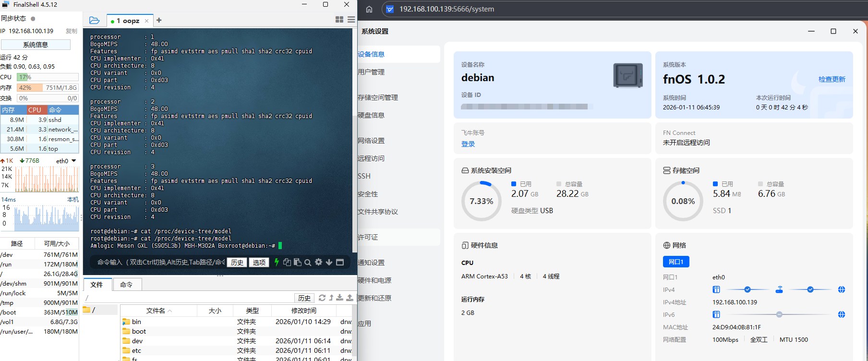Click the debian device thumbnail image
This screenshot has height=361, width=868.
click(x=628, y=75)
